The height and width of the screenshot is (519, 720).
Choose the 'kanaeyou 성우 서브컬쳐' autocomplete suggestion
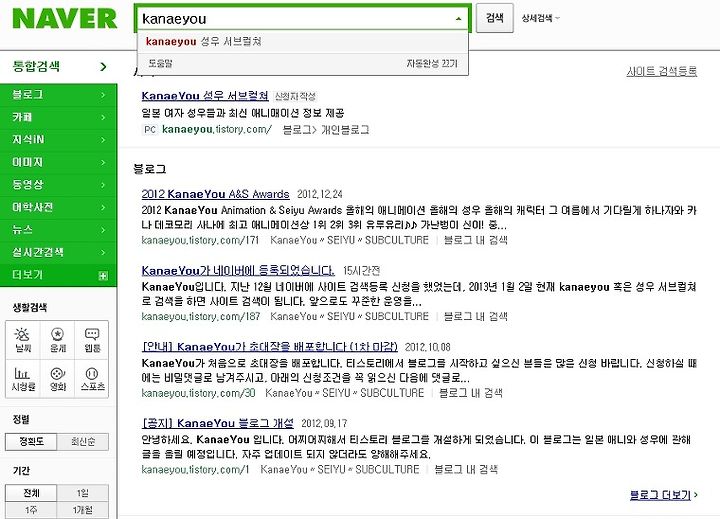[x=303, y=42]
